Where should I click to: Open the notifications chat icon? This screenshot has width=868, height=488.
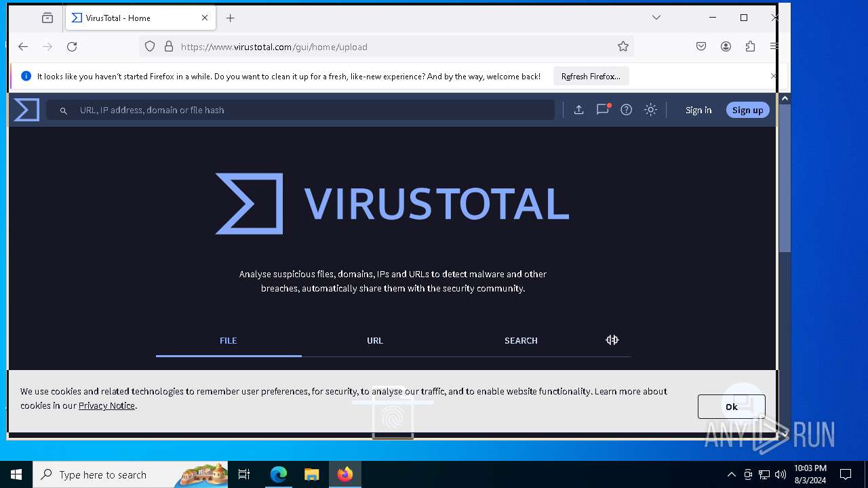[x=603, y=109]
